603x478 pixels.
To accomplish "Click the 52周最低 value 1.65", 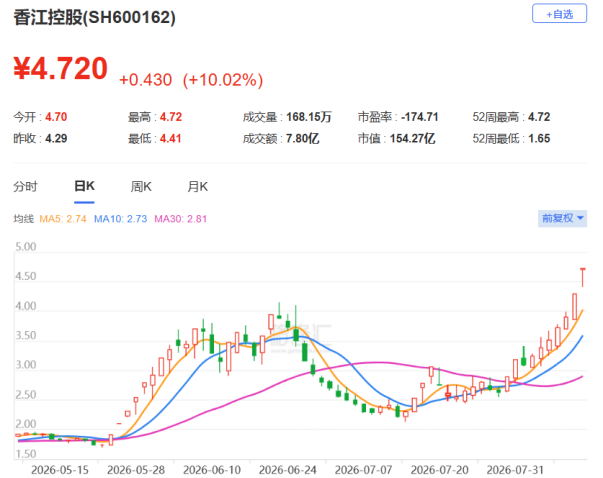I will (539, 138).
